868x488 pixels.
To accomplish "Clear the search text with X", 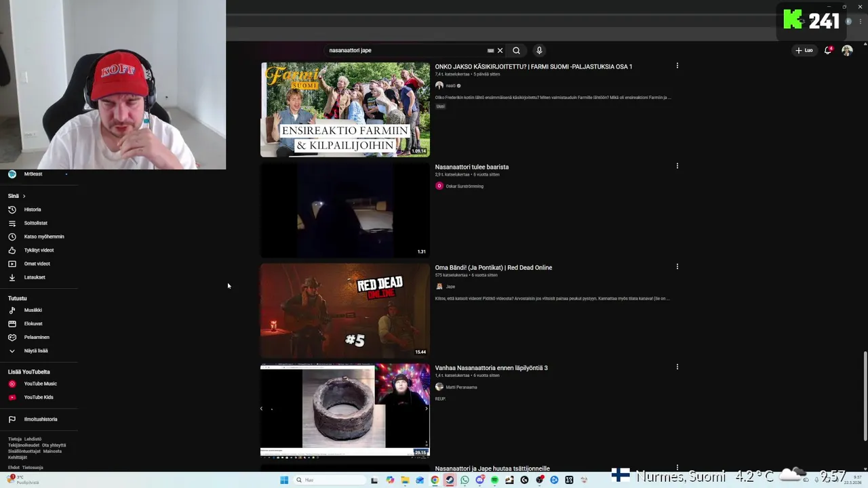I will point(500,50).
